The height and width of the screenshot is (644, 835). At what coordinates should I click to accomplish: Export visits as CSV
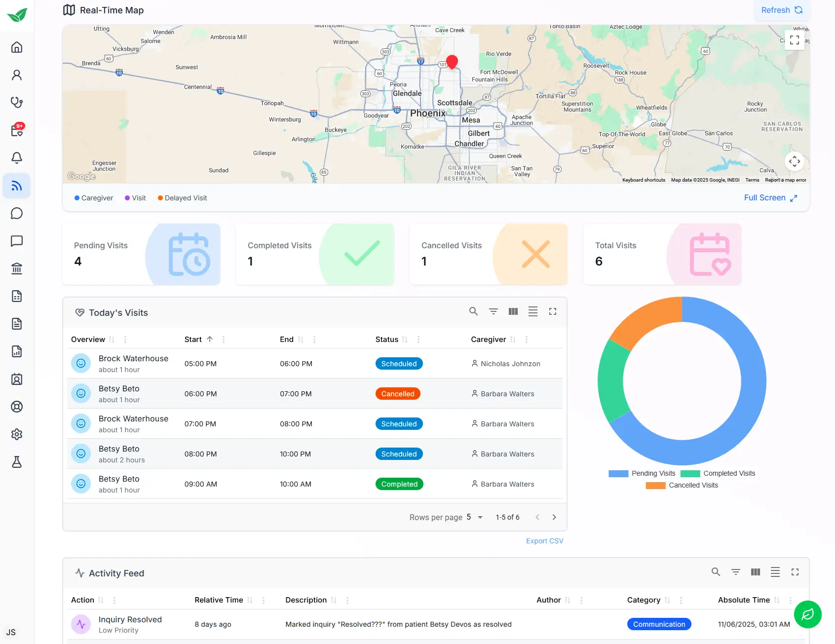[544, 541]
